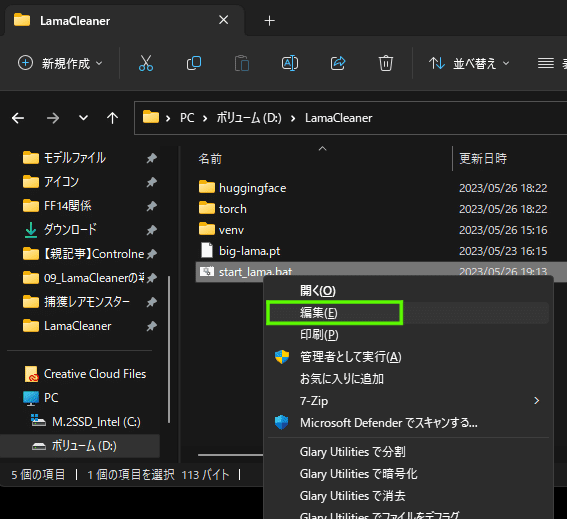Open the 並べ替え sort dropdown

pyautogui.click(x=469, y=63)
